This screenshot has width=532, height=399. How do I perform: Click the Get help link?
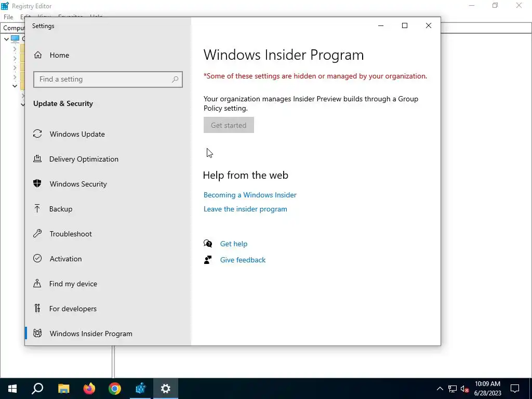click(234, 244)
